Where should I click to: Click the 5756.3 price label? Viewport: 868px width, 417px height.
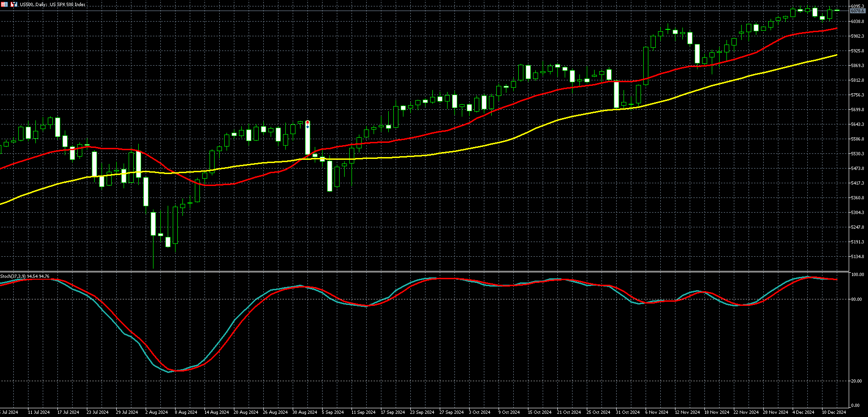pyautogui.click(x=857, y=95)
